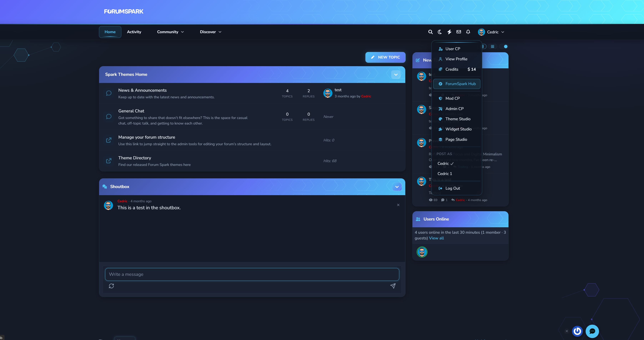
Task: Log Out of the forum
Action: tap(457, 188)
